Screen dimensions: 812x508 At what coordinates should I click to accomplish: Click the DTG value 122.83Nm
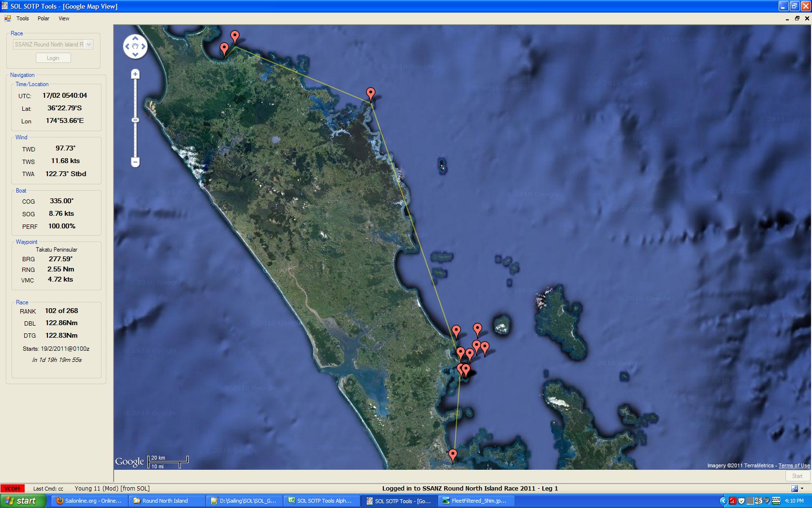pos(61,335)
